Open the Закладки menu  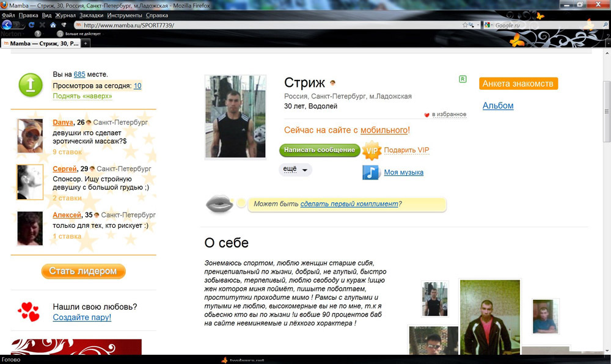click(x=91, y=15)
